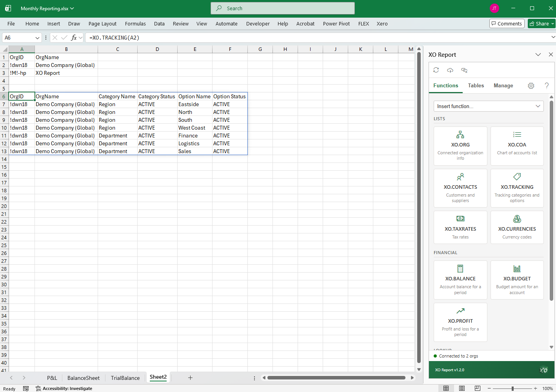
Task: Click Accessibility: Investigate in status bar
Action: [64, 388]
